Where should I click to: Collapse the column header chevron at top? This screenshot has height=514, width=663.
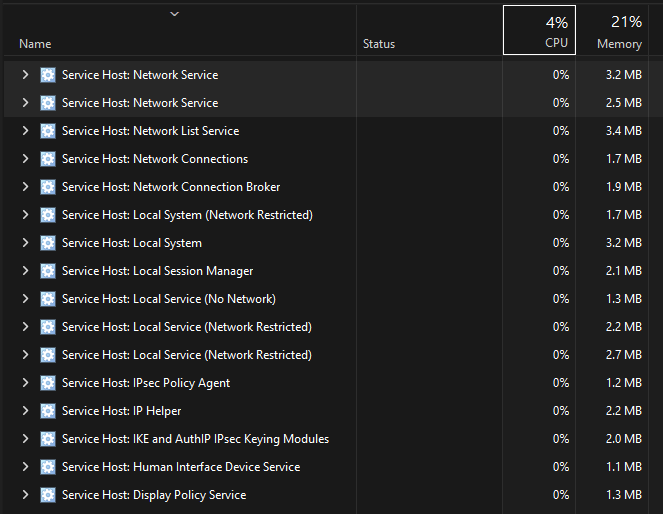click(175, 14)
